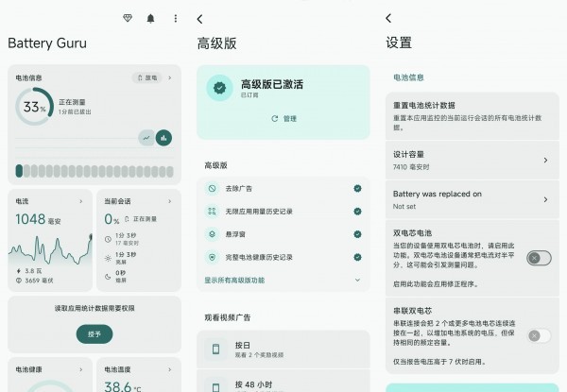Tap the lightning watt icon under 电流 graph

click(19, 270)
